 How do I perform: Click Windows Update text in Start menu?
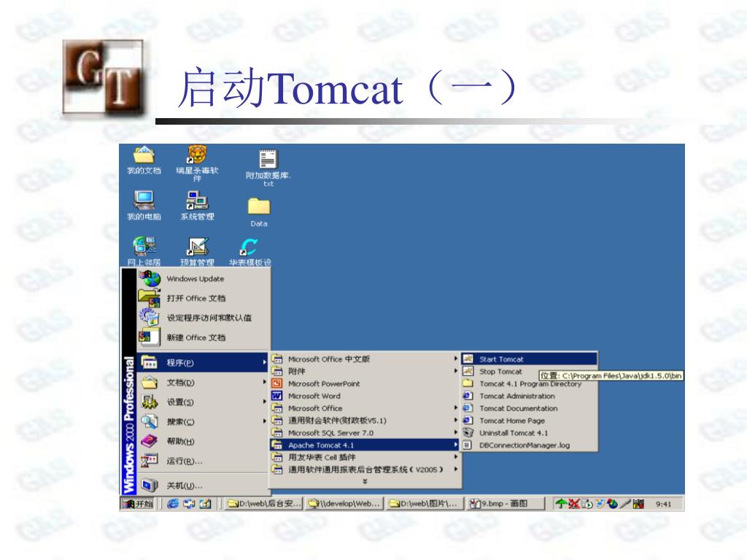(x=196, y=279)
